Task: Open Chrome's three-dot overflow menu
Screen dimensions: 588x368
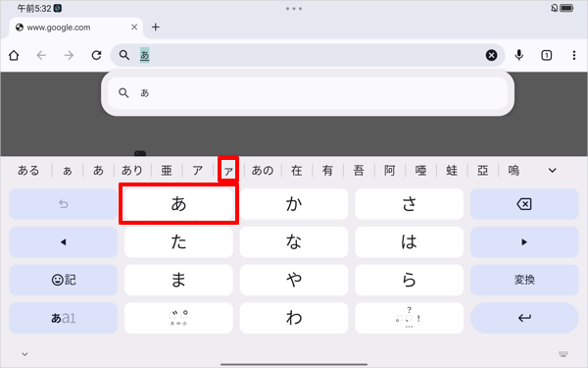Action: (574, 56)
